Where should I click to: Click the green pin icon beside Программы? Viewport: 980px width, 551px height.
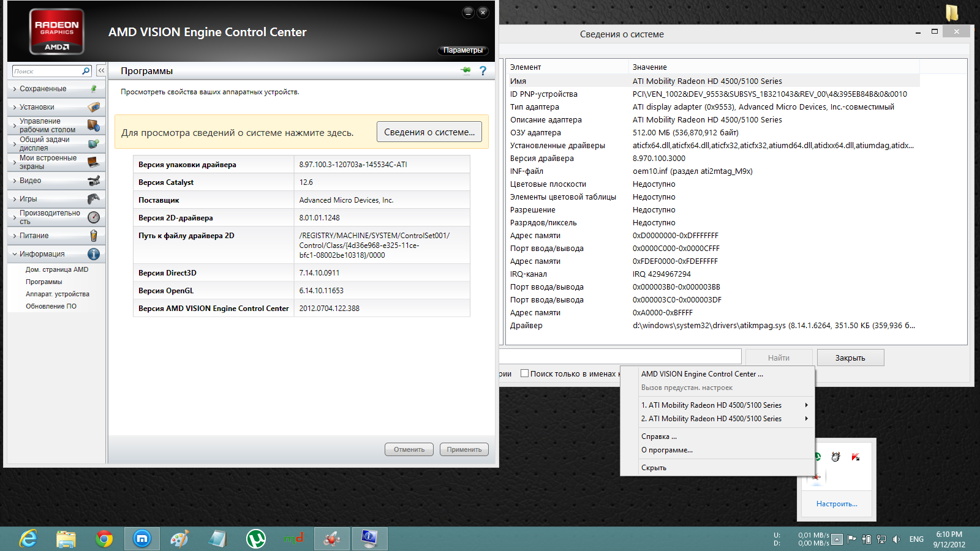click(x=466, y=70)
